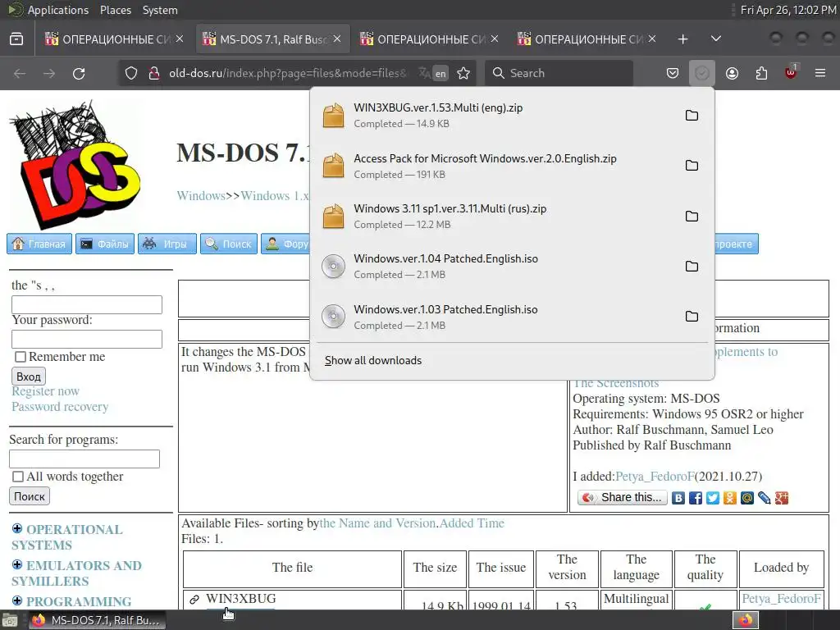Open Firefox View tab icon
The width and height of the screenshot is (840, 630).
tap(16, 39)
